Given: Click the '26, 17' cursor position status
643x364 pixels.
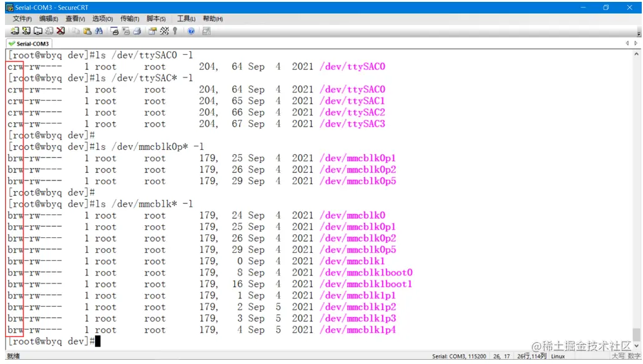Looking at the screenshot, I should [x=501, y=357].
